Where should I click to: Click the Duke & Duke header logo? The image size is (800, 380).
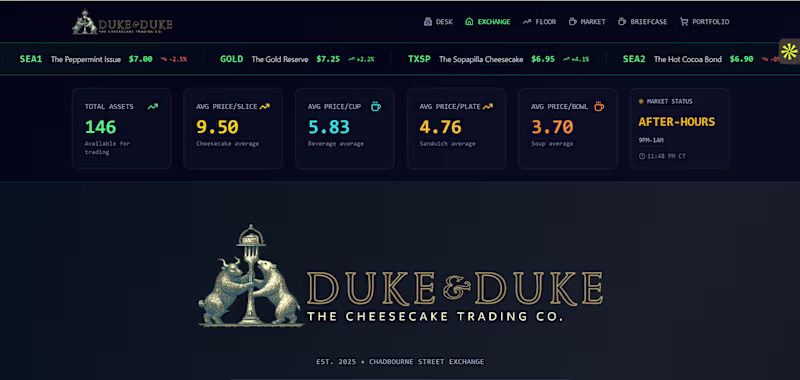click(122, 22)
